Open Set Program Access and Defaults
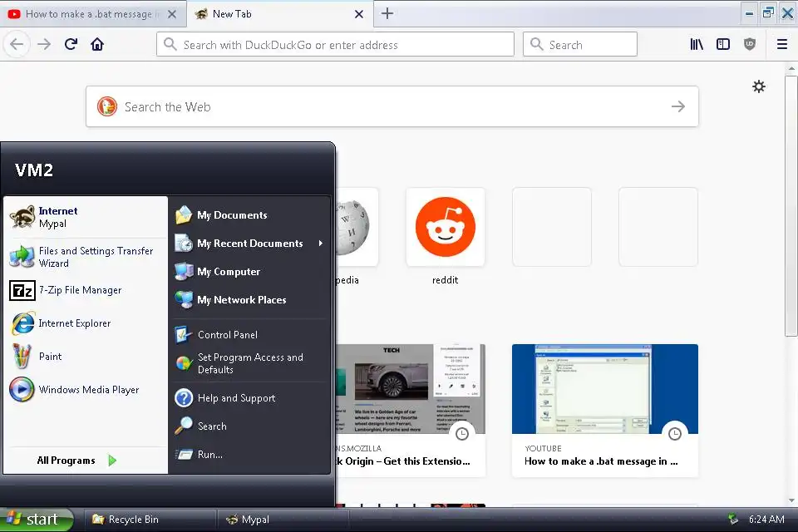The height and width of the screenshot is (532, 798). 249,363
